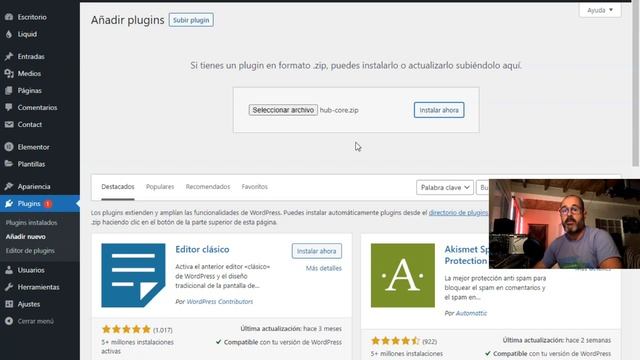Image resolution: width=640 pixels, height=360 pixels.
Task: Install the Editor clásico plugin
Action: point(317,251)
